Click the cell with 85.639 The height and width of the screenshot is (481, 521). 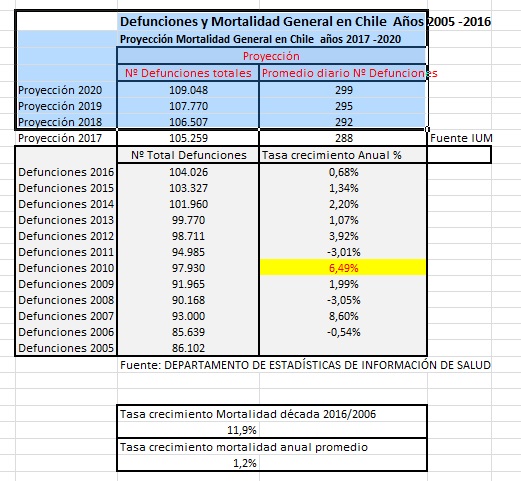pyautogui.click(x=188, y=332)
